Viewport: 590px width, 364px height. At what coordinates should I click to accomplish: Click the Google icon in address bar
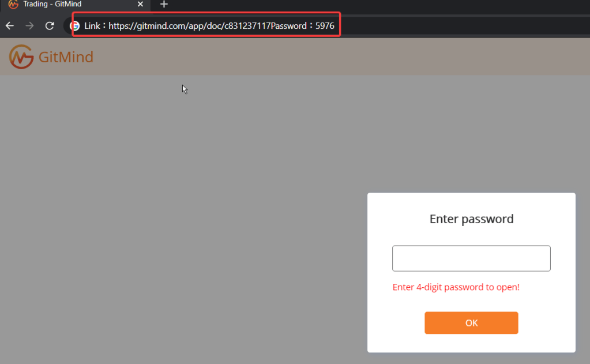[x=75, y=25]
